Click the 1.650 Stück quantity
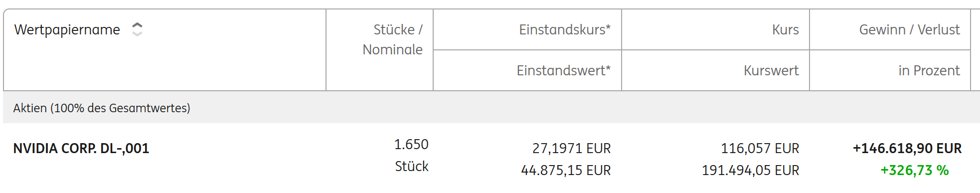Screen dimensions: 980x193 coord(411,155)
